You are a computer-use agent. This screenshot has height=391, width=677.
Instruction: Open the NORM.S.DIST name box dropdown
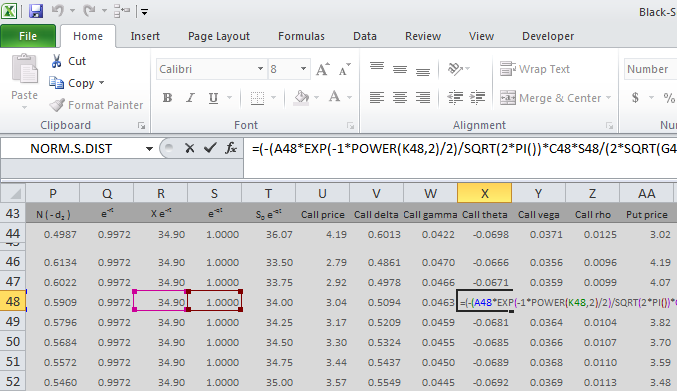149,149
